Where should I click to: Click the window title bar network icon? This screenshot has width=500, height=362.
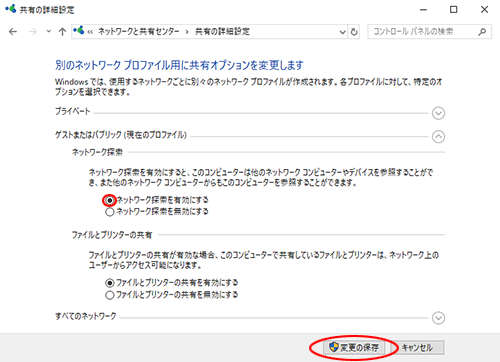pos(10,9)
